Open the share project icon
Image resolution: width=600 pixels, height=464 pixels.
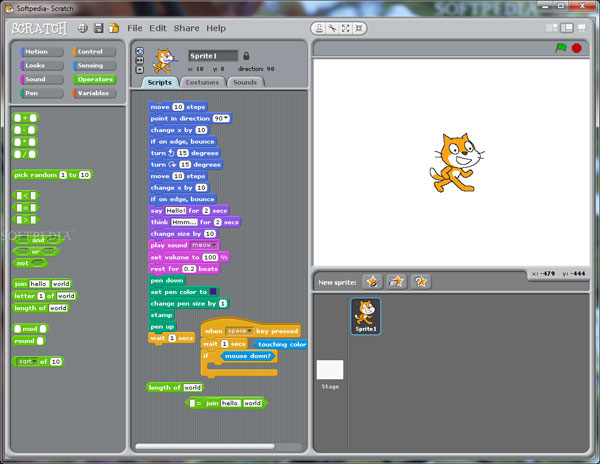coord(114,28)
